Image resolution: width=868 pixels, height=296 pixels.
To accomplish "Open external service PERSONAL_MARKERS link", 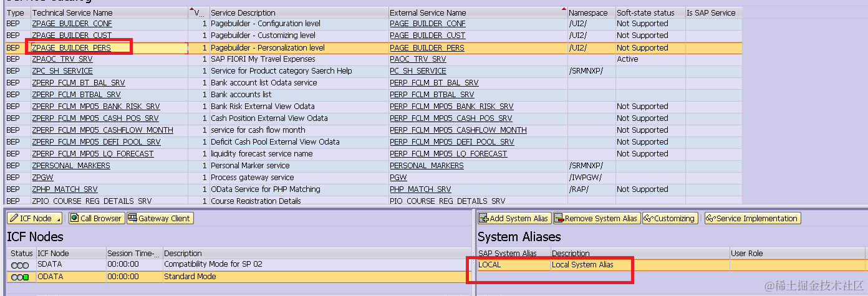I will point(427,166).
